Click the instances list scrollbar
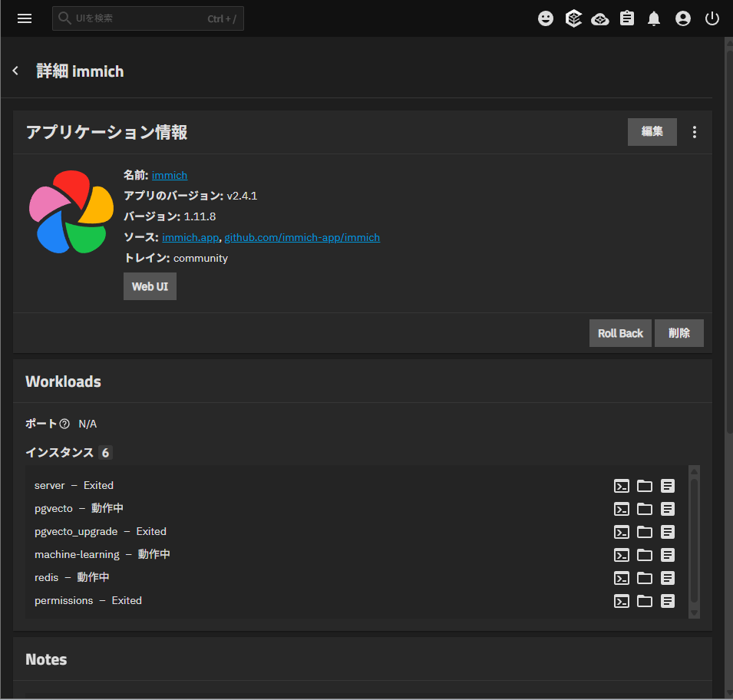 694,541
